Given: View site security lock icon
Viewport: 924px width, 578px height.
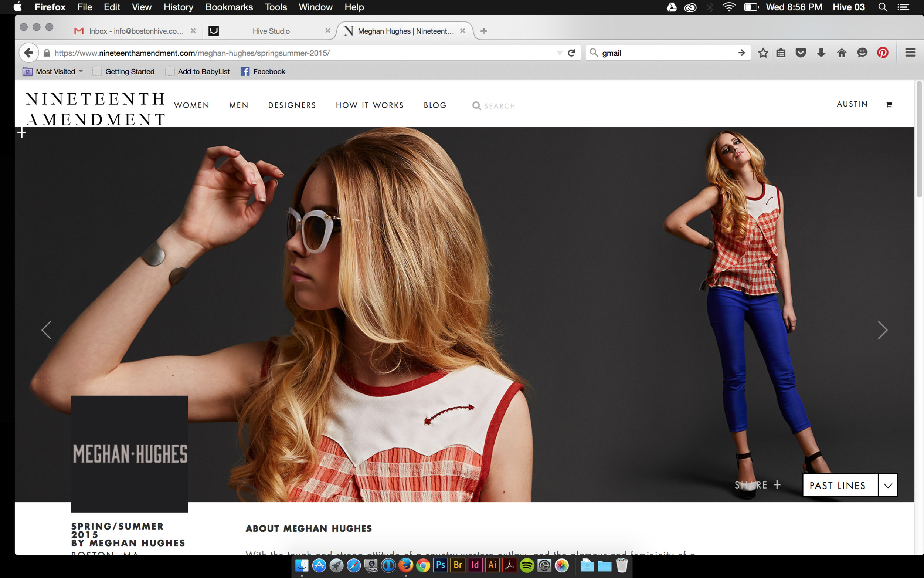Looking at the screenshot, I should [x=47, y=53].
